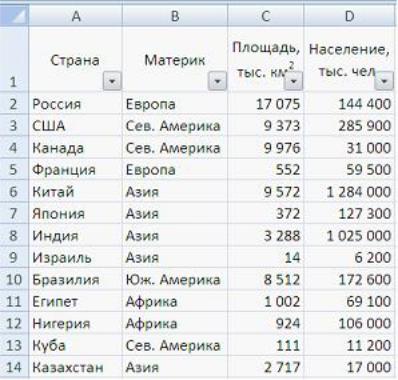This screenshot has height=380, width=398.
Task: Select the population value 11 200
Action: 349,345
